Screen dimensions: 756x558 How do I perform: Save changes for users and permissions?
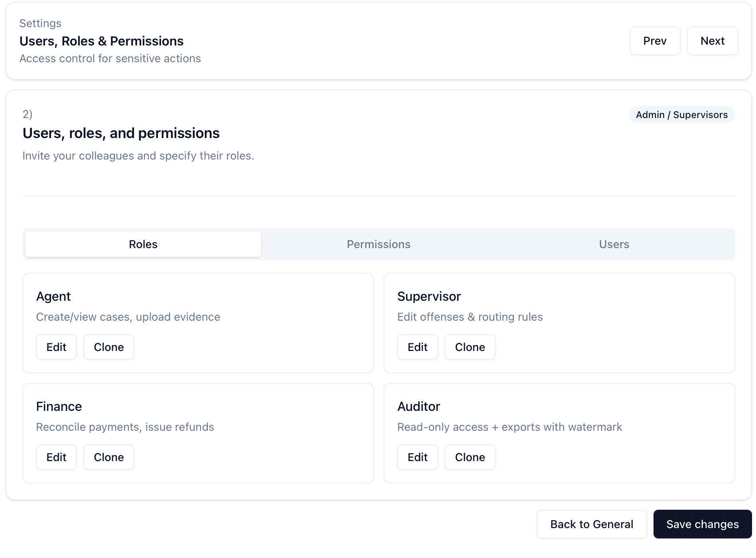tap(702, 524)
